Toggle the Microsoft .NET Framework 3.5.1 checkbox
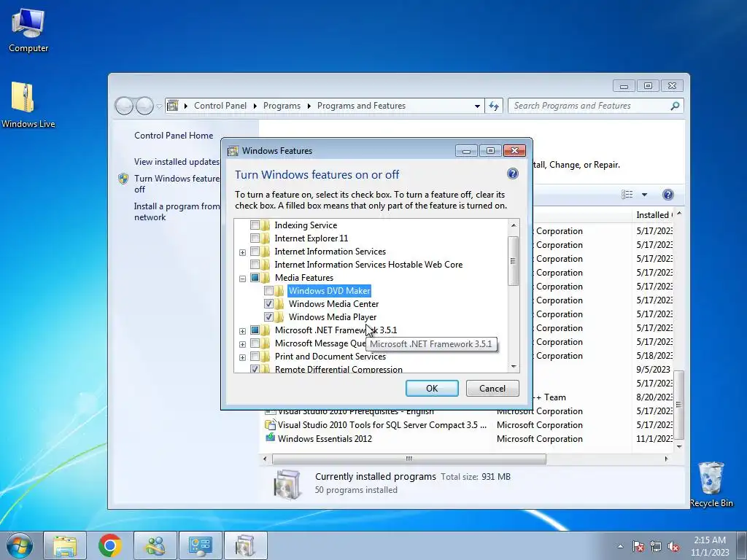The width and height of the screenshot is (747, 560). point(255,330)
